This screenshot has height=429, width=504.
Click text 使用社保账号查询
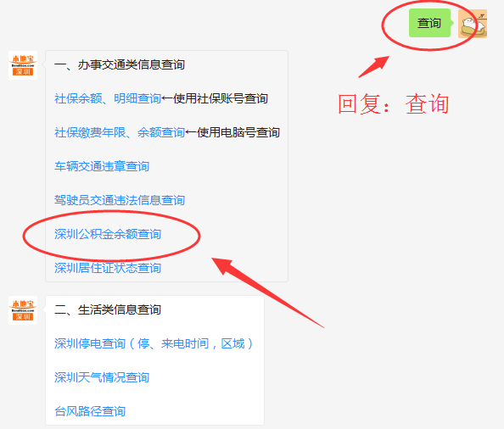click(x=221, y=98)
